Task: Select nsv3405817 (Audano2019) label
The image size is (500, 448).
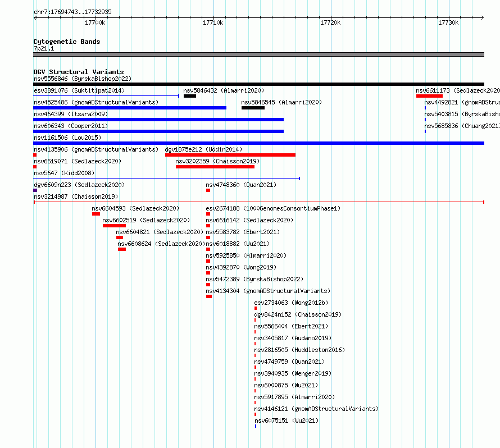Action: click(293, 338)
